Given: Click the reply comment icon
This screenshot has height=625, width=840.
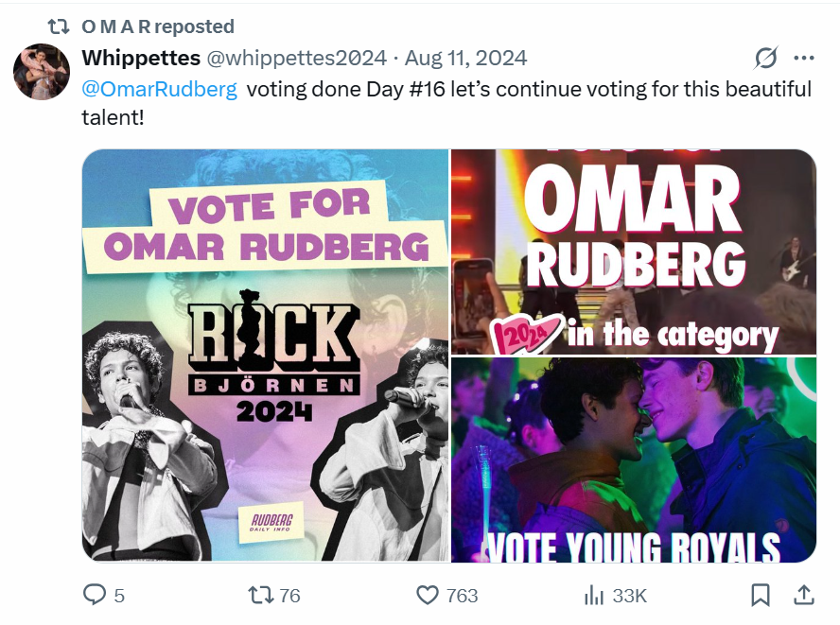Looking at the screenshot, I should (x=95, y=595).
